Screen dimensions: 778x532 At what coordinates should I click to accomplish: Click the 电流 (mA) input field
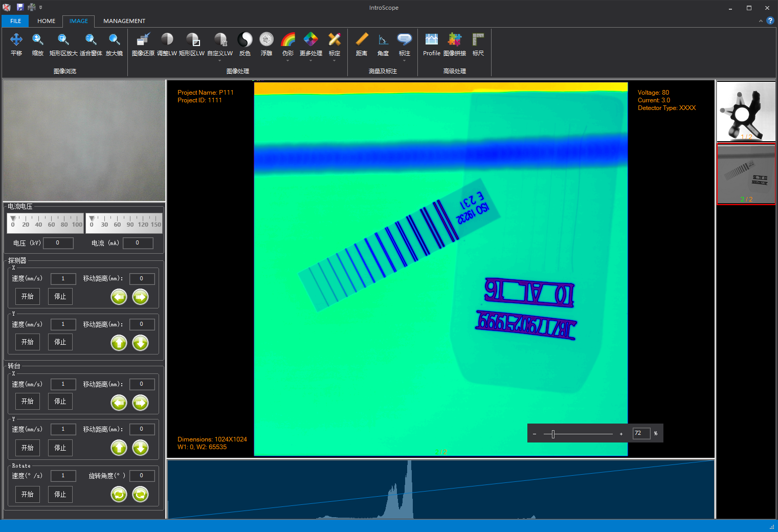point(138,243)
